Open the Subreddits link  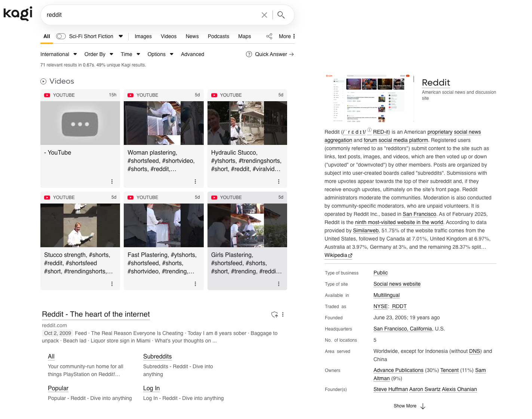coord(157,356)
